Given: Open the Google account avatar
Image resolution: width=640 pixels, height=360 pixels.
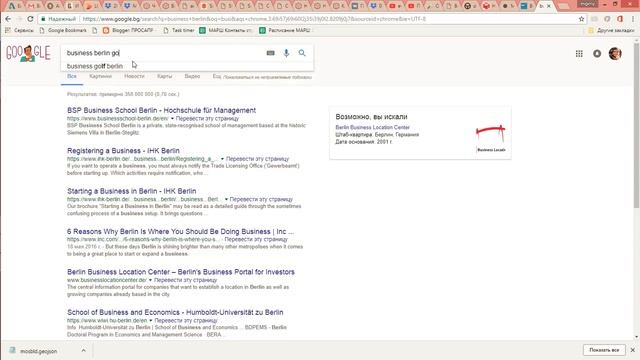Looking at the screenshot, I should click(x=615, y=53).
